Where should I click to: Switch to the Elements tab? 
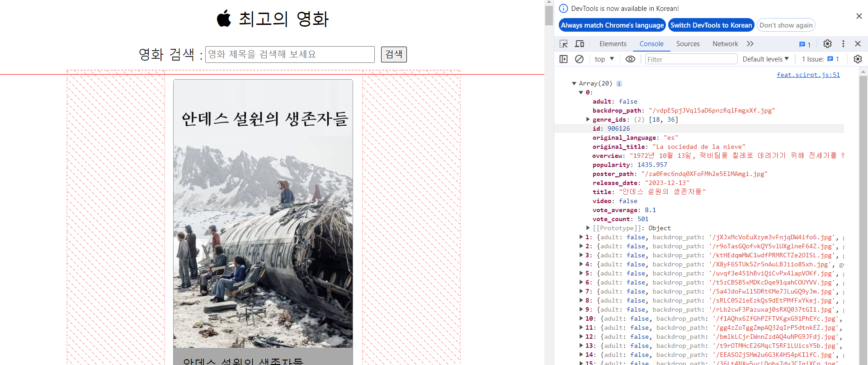click(613, 44)
